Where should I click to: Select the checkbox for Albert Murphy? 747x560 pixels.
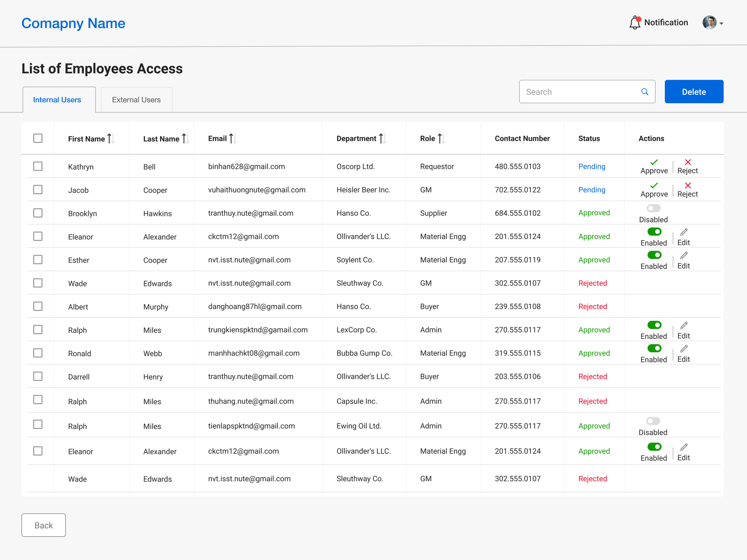coord(38,306)
